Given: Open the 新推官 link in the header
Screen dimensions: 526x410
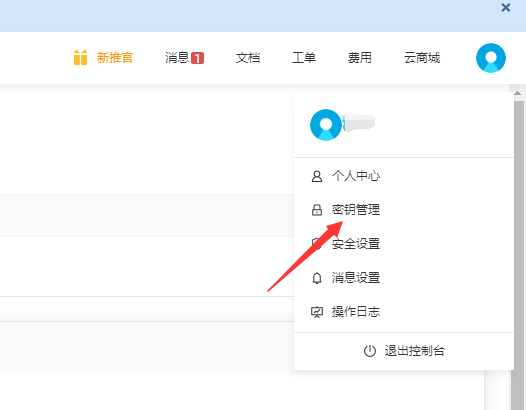Looking at the screenshot, I should tap(115, 58).
